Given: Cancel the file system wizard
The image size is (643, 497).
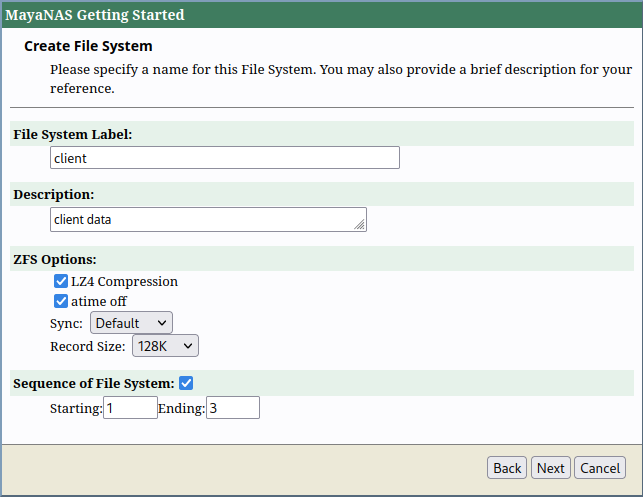Looking at the screenshot, I should 600,468.
